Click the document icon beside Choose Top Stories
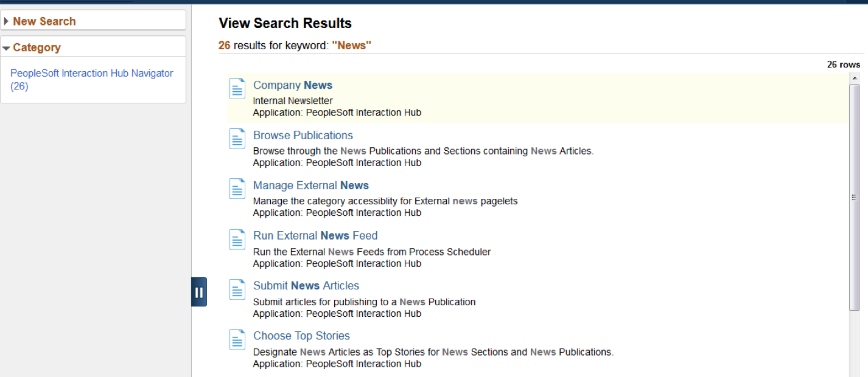 [x=237, y=339]
